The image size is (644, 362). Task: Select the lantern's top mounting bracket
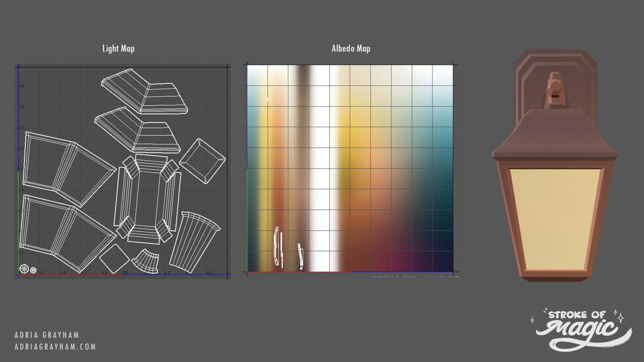click(x=555, y=91)
